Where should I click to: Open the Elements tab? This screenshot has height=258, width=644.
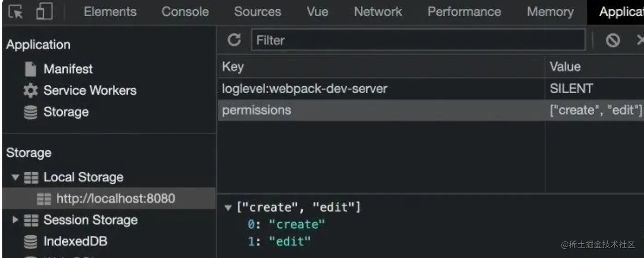110,12
